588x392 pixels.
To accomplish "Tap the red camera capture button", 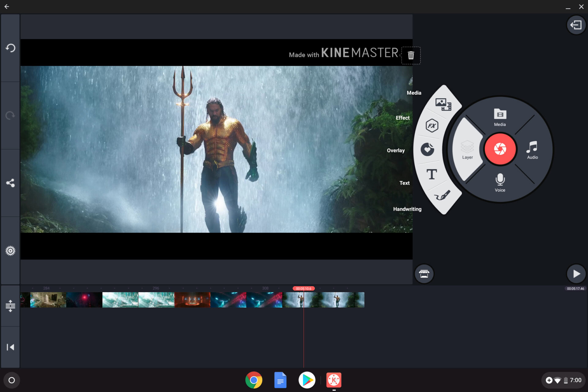I will (499, 149).
